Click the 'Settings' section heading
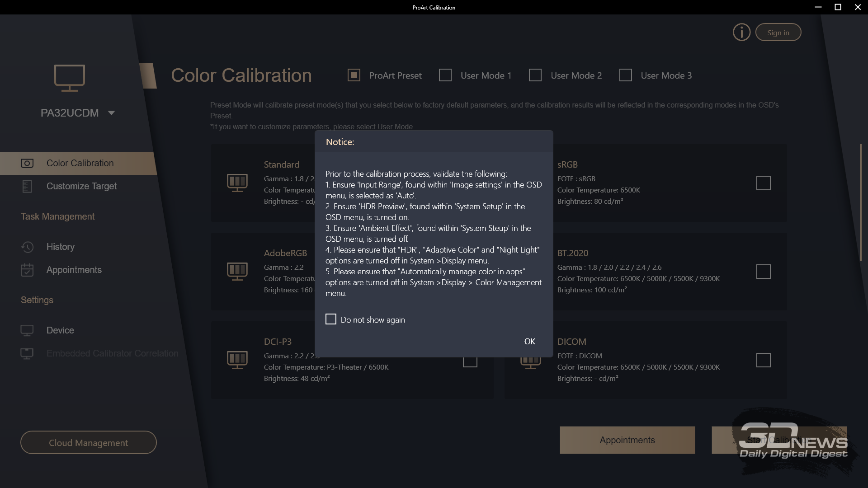The height and width of the screenshot is (488, 868). [37, 300]
